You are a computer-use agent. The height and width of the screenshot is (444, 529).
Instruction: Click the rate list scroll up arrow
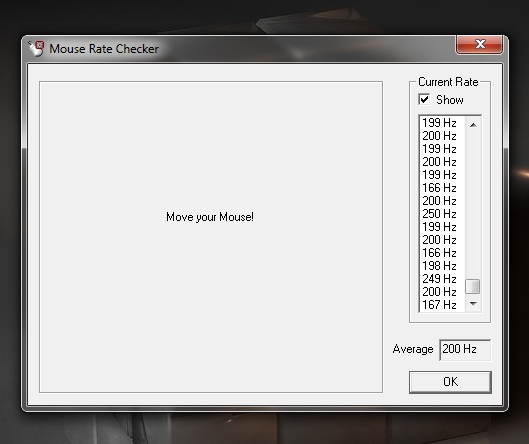click(x=473, y=125)
